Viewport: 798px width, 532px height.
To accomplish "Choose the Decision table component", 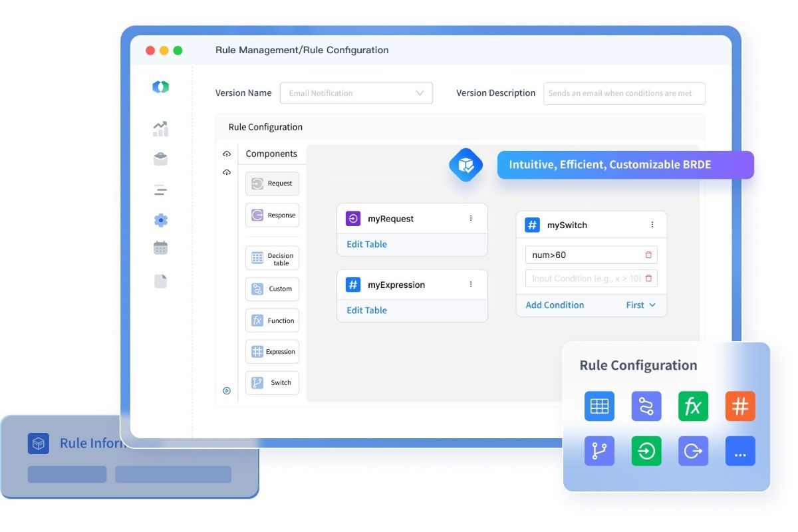I will [x=272, y=257].
